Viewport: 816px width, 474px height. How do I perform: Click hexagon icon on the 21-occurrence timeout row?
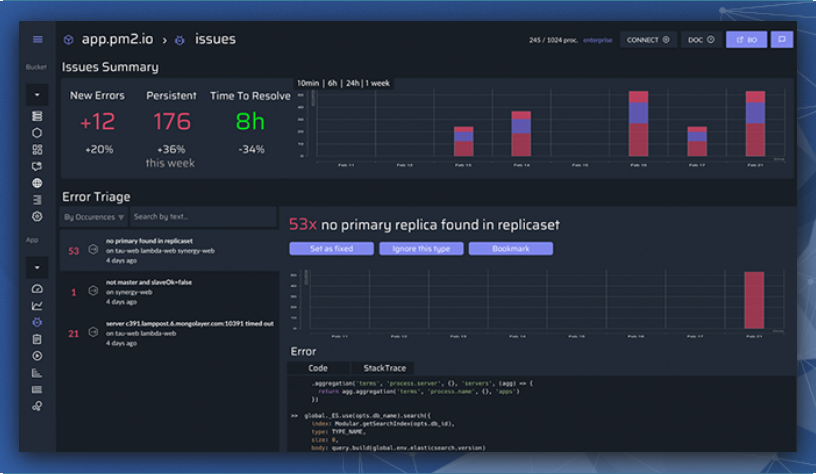coord(93,332)
